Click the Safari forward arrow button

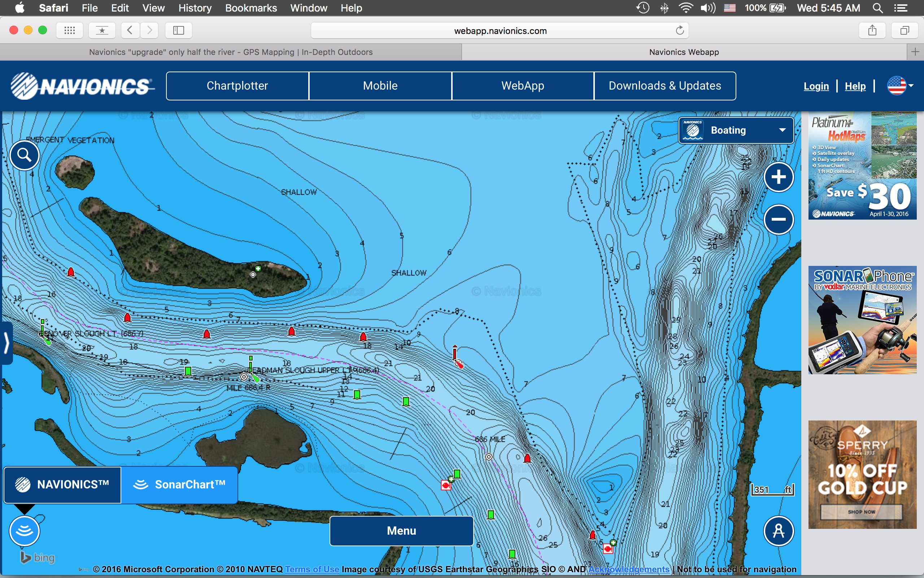pyautogui.click(x=149, y=30)
